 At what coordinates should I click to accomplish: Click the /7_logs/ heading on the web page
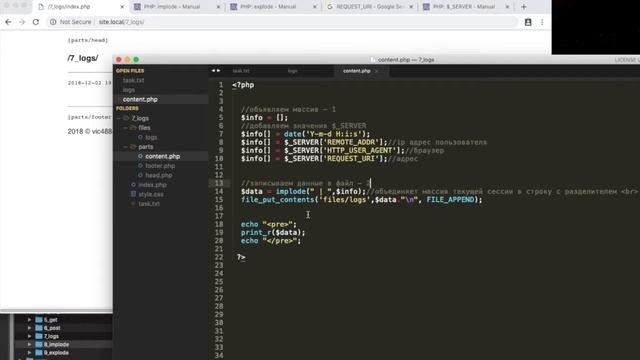pyautogui.click(x=83, y=58)
